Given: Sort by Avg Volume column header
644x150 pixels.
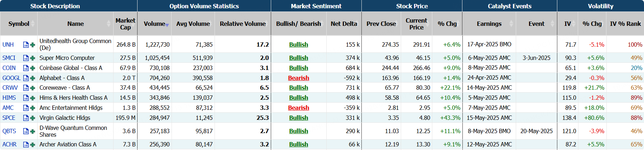Looking at the screenshot, I should pos(193,24).
